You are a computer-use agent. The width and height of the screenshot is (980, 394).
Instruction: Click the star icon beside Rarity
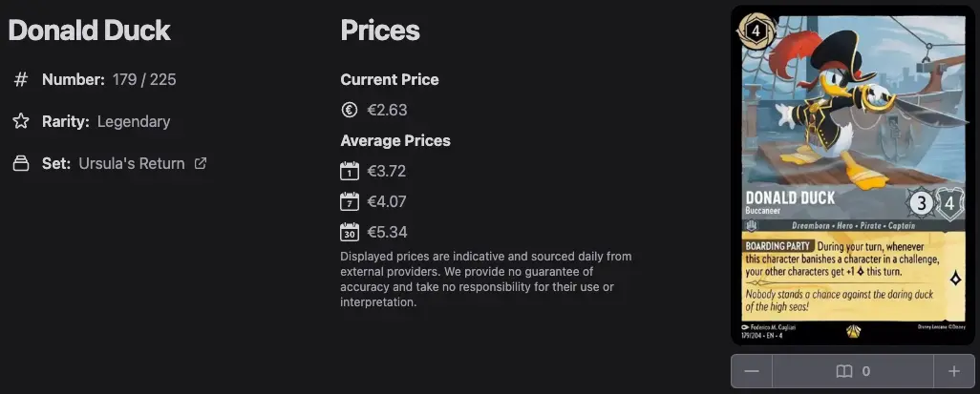(21, 121)
